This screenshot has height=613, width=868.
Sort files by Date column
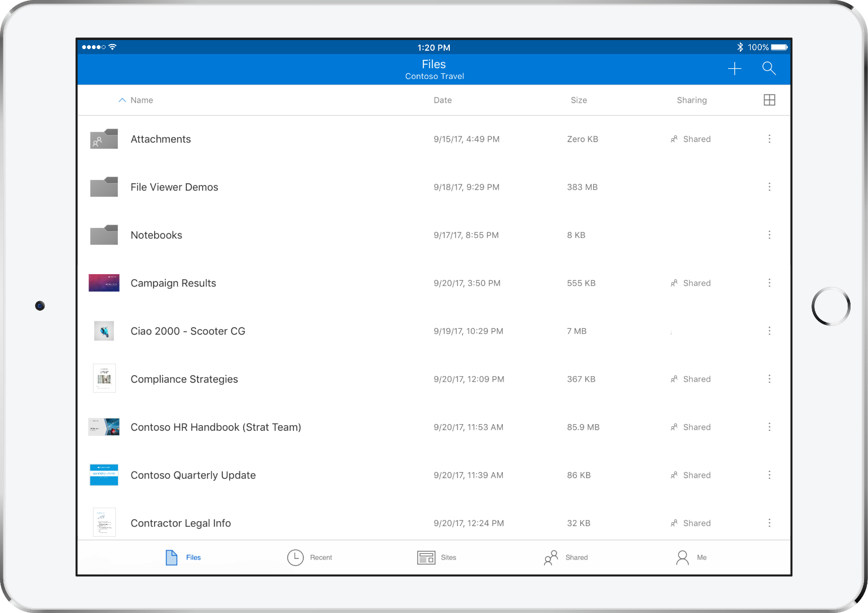point(442,100)
